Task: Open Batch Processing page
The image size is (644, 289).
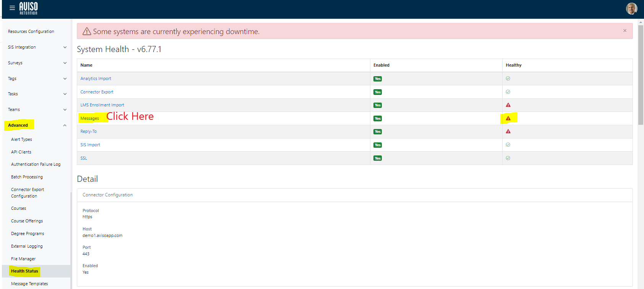Action: tap(27, 177)
